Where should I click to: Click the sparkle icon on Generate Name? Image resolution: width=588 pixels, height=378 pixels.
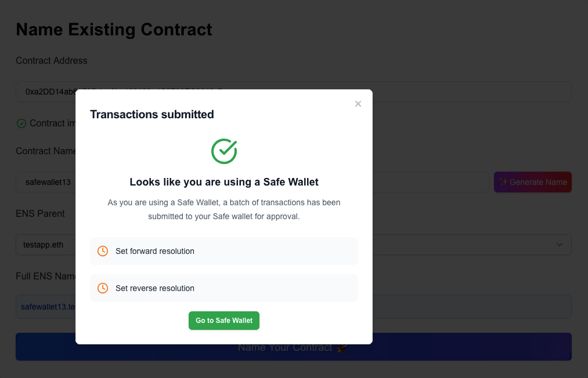[503, 182]
